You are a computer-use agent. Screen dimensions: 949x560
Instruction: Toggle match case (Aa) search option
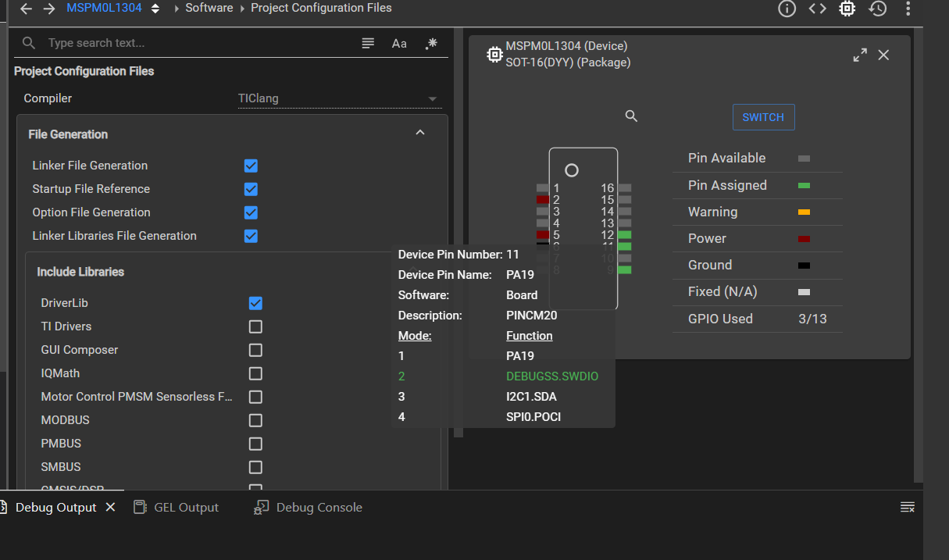point(399,44)
